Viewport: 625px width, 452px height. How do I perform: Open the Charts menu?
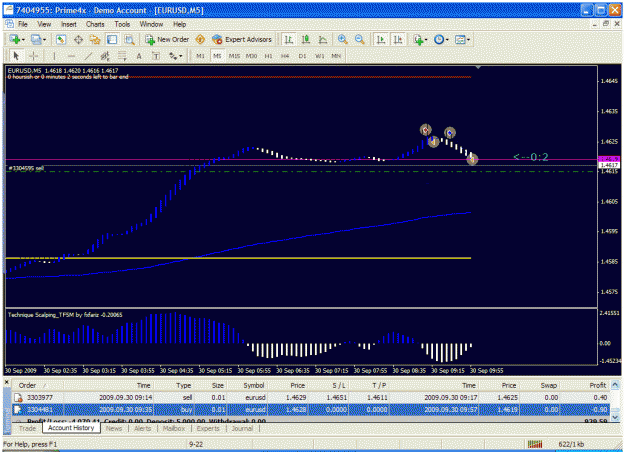[x=95, y=24]
